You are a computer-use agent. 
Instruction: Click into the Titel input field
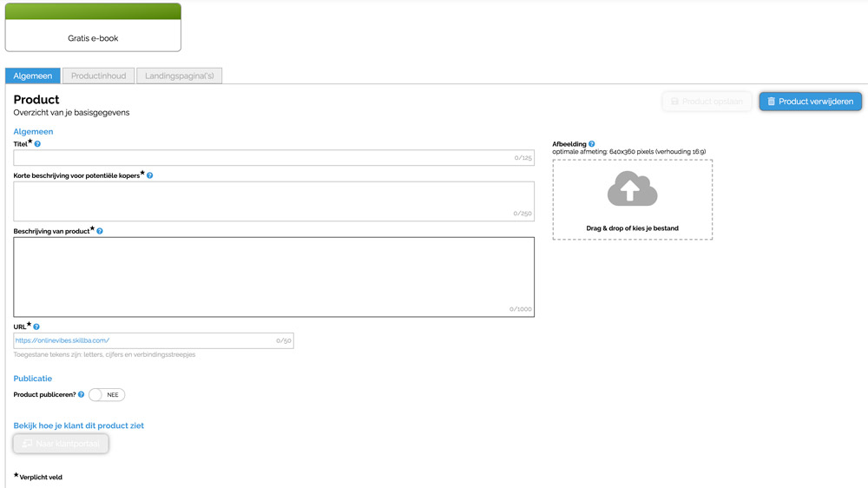(274, 158)
